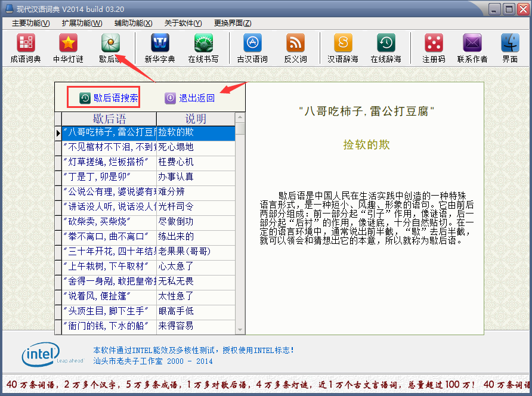Click the 心太急了 explanation cell
The image size is (532, 396).
[x=196, y=267]
